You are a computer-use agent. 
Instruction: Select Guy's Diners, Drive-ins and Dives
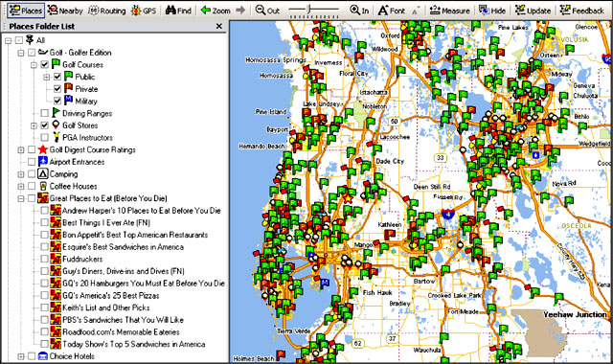124,271
